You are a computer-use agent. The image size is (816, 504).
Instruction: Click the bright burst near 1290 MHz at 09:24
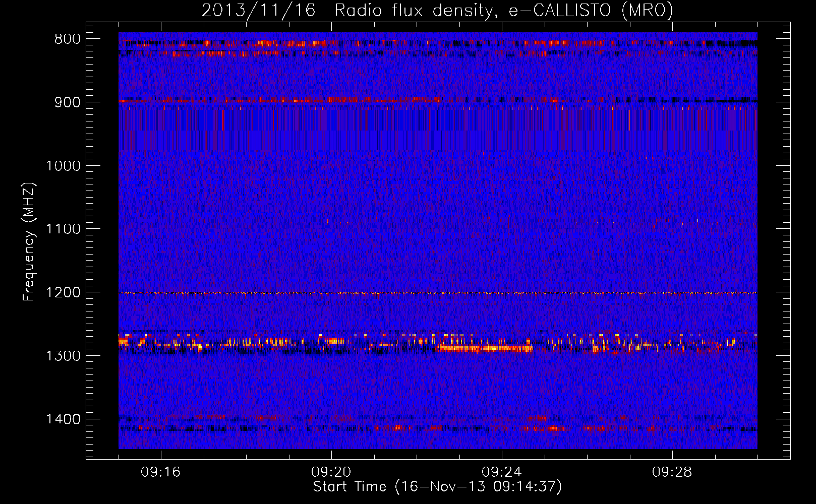484,348
